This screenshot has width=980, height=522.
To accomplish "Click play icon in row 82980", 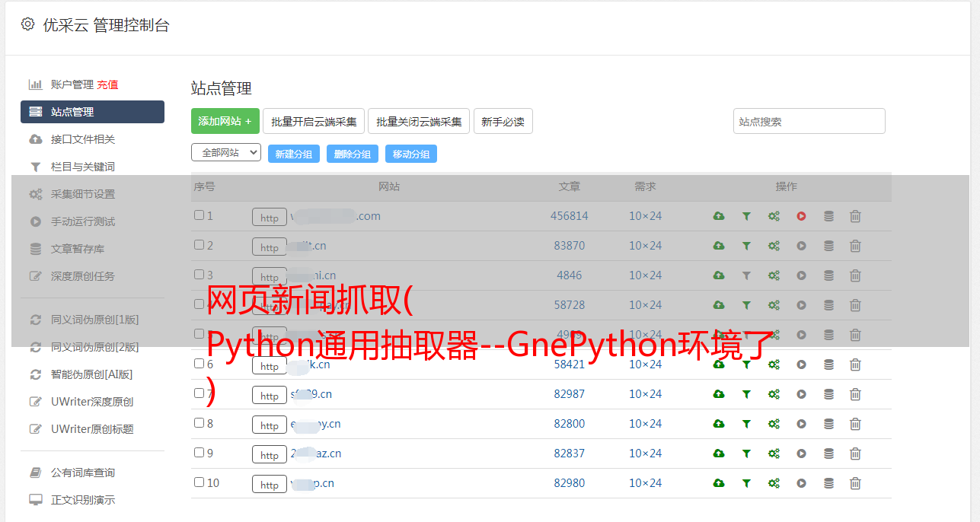I will [801, 483].
